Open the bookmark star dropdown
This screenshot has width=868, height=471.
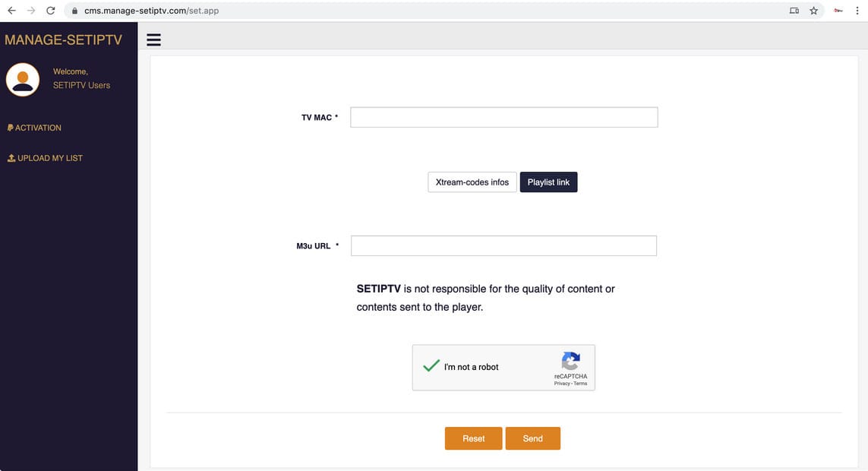(x=813, y=11)
